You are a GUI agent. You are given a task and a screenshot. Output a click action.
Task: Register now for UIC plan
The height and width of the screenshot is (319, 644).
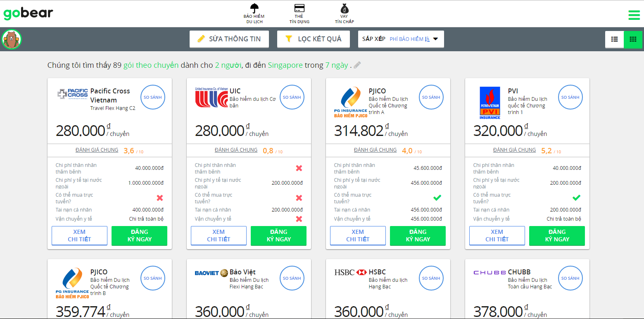point(278,236)
